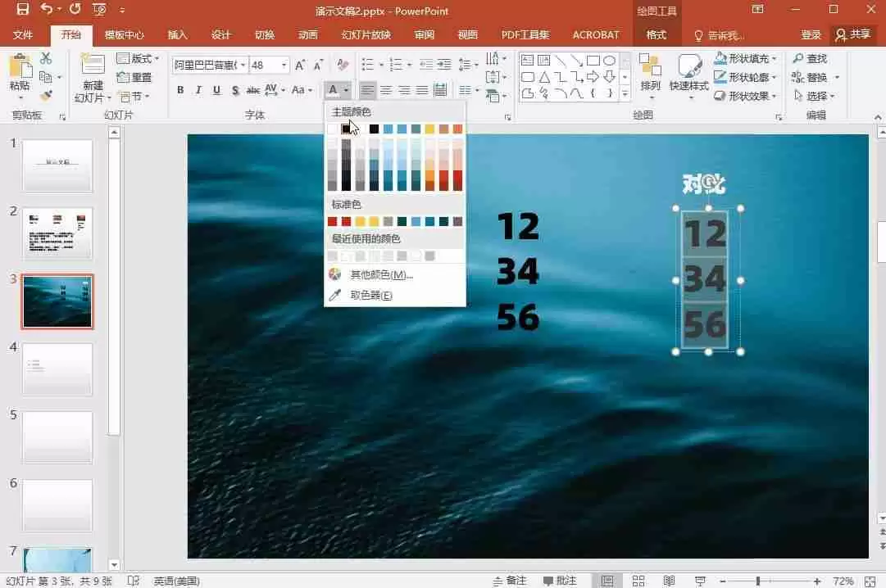Choose Other Colors (其他颜色) menu entry
Screen dimensions: 886x588
point(380,274)
